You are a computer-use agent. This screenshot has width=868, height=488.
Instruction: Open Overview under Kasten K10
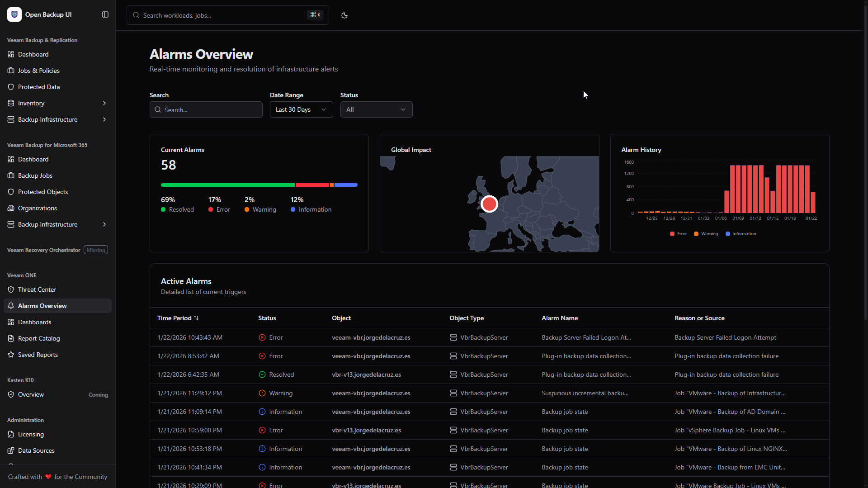pyautogui.click(x=31, y=394)
